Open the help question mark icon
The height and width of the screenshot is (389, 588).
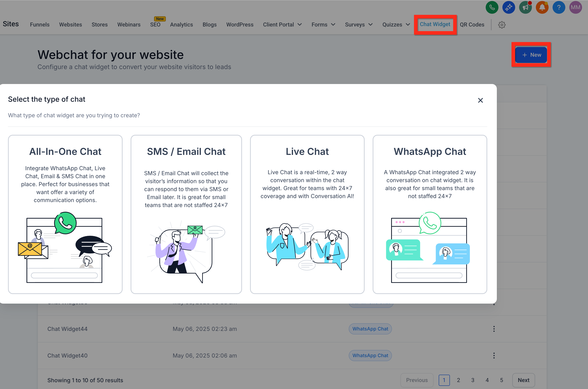coord(559,7)
